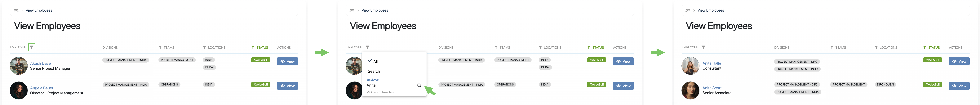Click the AVAILABLE status badge in Anita Scott's row
Viewport: 980px width, 105px height.
click(x=932, y=84)
